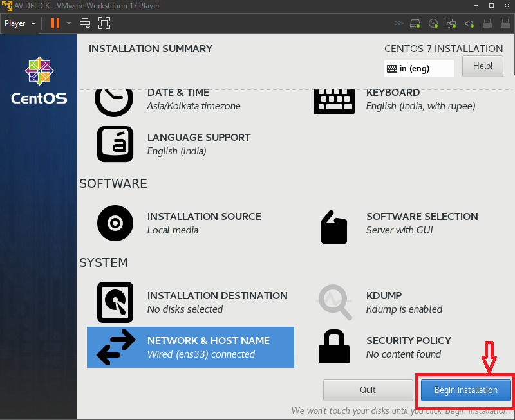Image resolution: width=515 pixels, height=420 pixels.
Task: Click the Help! button
Action: click(x=482, y=66)
